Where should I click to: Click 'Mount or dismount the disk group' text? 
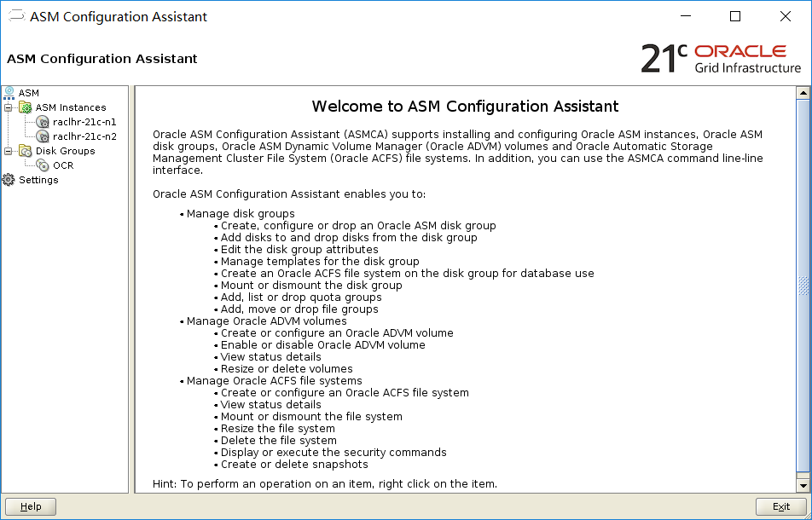(311, 285)
